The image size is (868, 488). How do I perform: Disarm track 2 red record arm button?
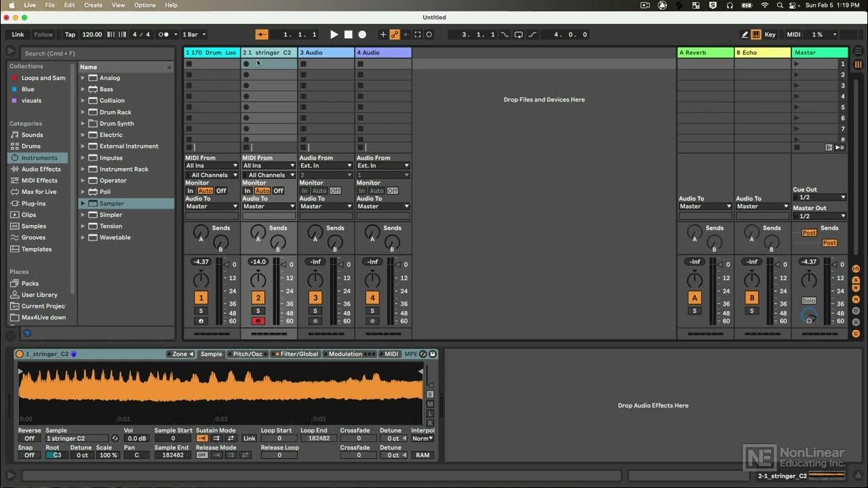pos(258,321)
